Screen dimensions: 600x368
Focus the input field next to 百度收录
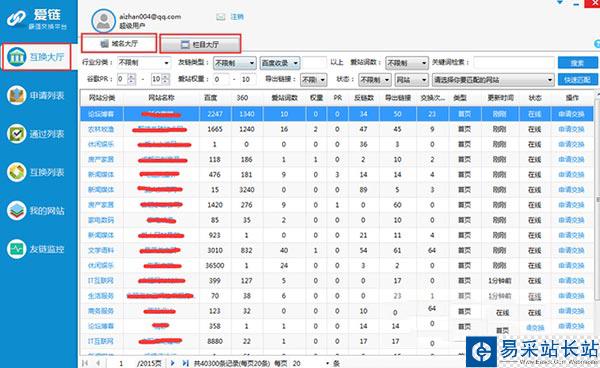(314, 63)
